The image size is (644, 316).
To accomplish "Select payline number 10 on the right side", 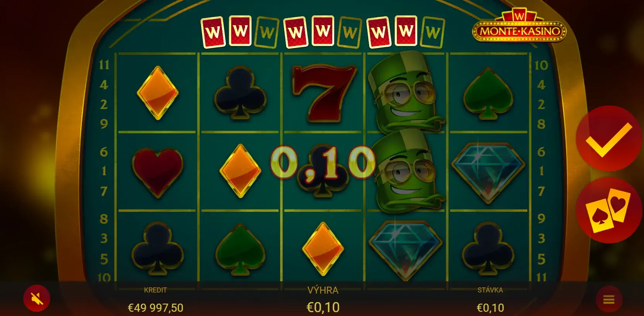I will click(x=541, y=65).
